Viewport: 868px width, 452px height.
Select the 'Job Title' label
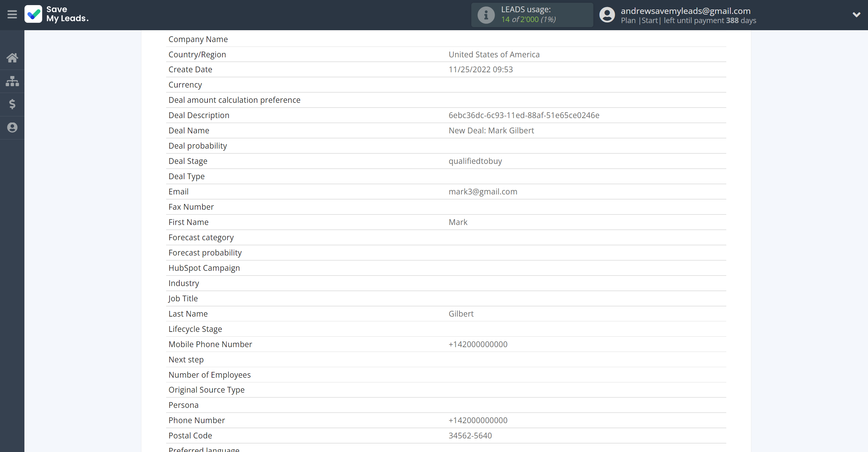tap(183, 299)
